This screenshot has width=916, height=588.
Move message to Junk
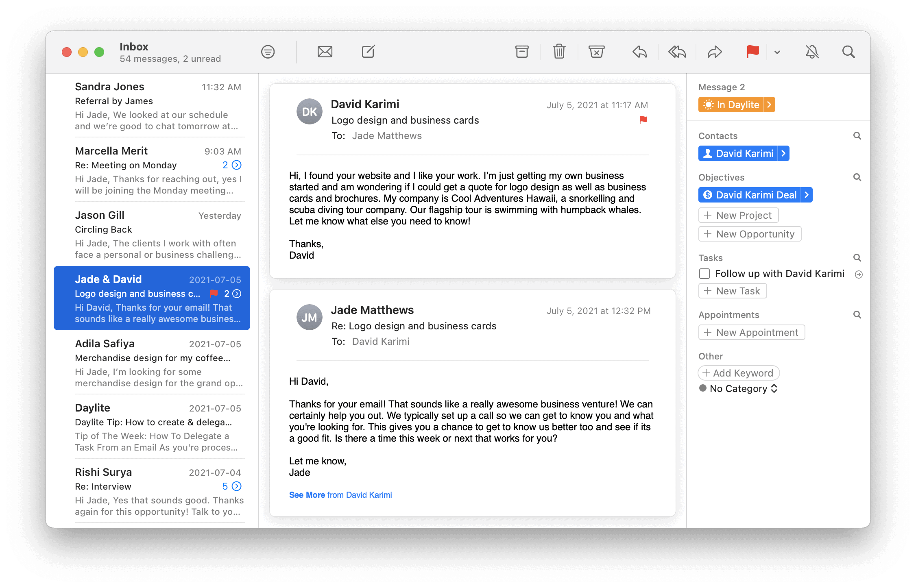coord(596,52)
